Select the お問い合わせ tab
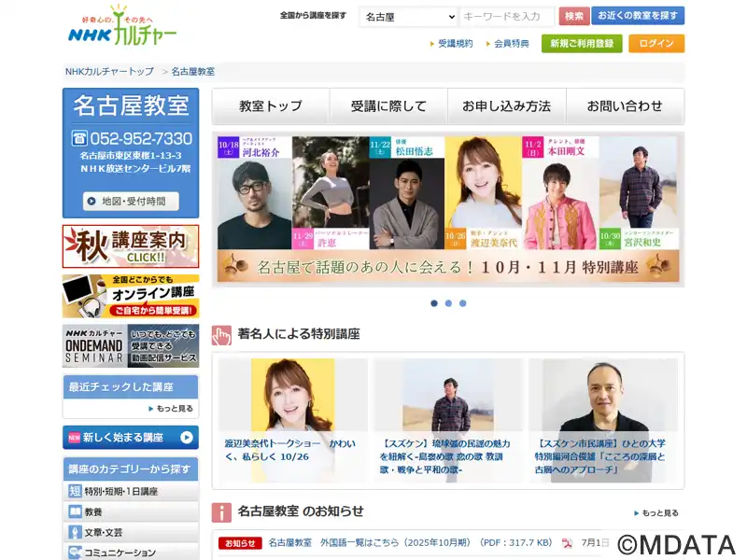Image resolution: width=747 pixels, height=560 pixels. 625,105
